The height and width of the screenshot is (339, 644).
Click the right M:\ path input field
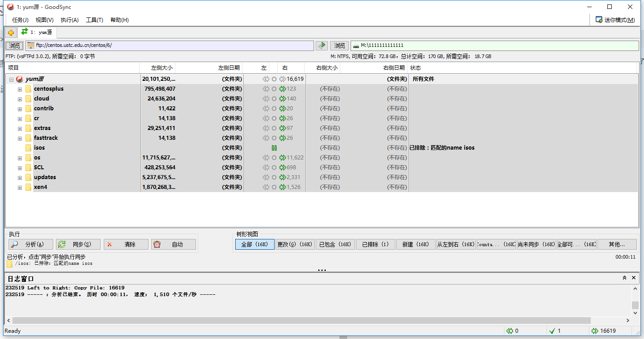click(495, 46)
